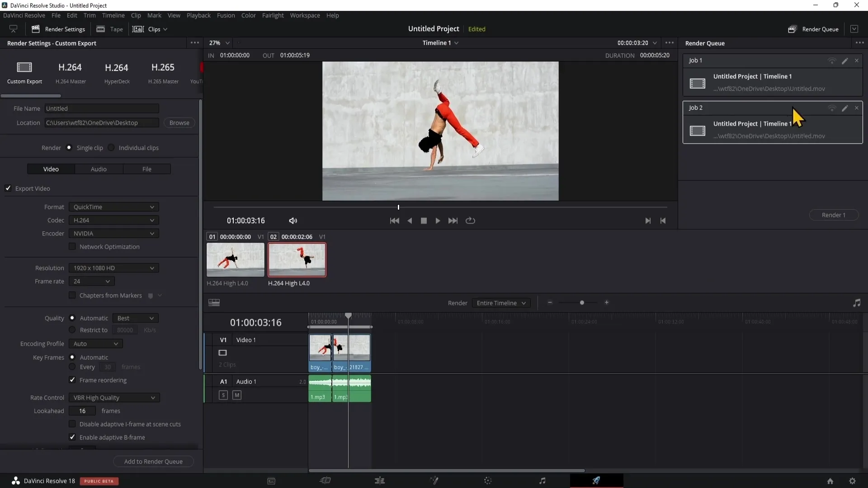
Task: Select the Fusion page icon
Action: 434,480
